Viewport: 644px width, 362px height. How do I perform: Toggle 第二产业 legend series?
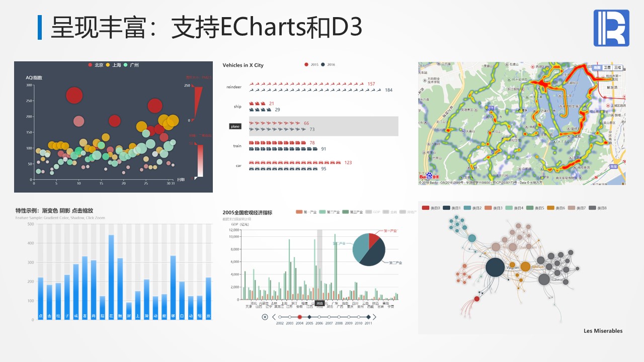[x=330, y=213]
